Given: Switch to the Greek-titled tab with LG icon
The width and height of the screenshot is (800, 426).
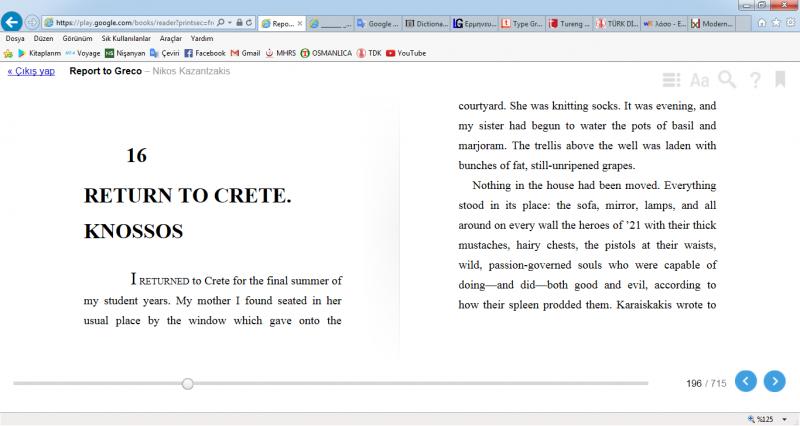Looking at the screenshot, I should pos(474,23).
